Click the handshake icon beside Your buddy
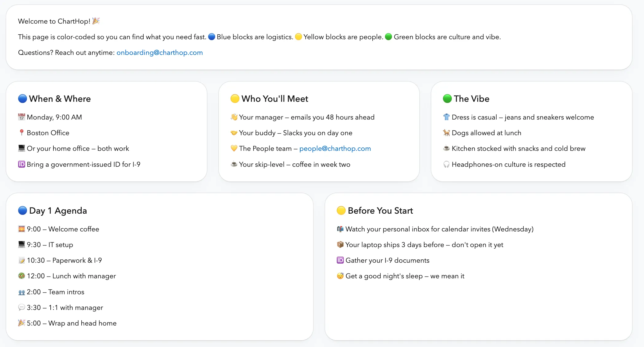 coord(234,132)
